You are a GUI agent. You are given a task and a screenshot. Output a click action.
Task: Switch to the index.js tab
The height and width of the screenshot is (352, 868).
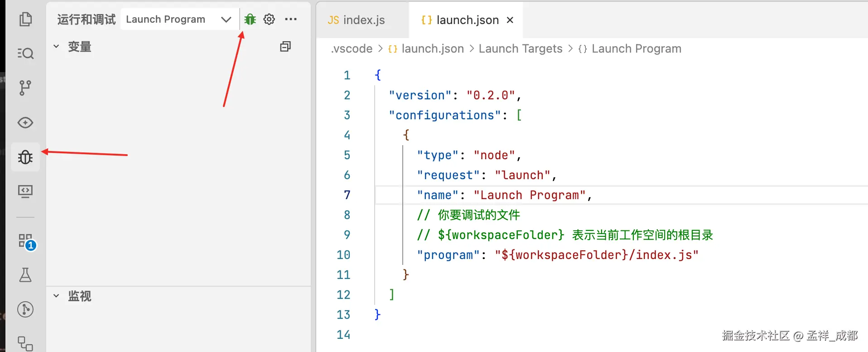tap(357, 20)
